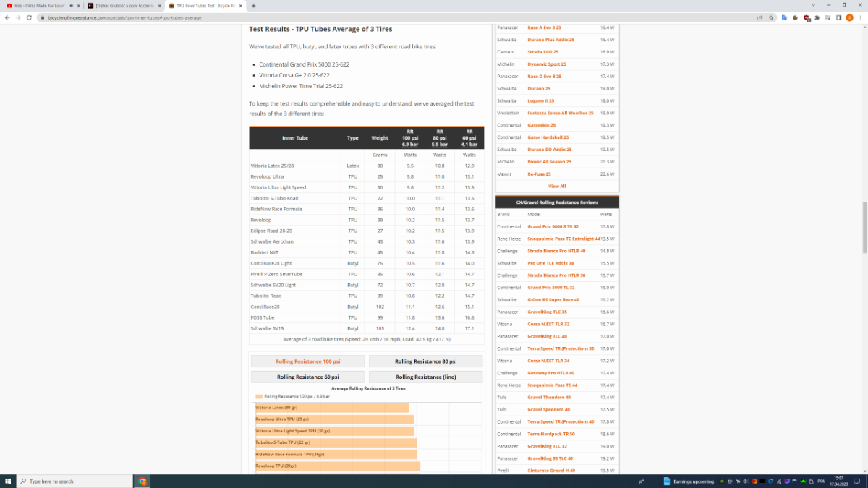
Task: Open Cinturato Gravel H 40 review
Action: [x=551, y=470]
